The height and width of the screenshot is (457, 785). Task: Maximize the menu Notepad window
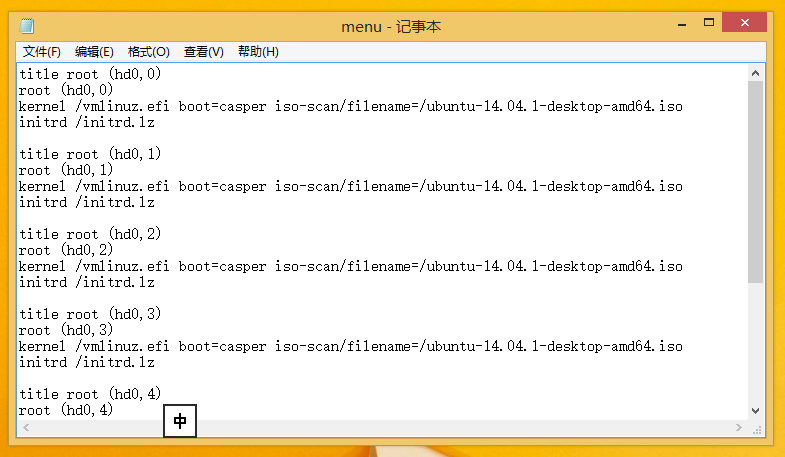(708, 23)
